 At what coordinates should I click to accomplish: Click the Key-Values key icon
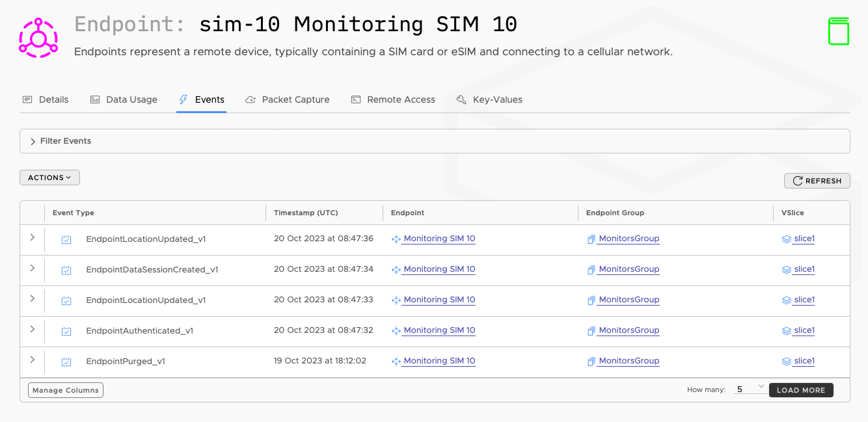tap(461, 99)
